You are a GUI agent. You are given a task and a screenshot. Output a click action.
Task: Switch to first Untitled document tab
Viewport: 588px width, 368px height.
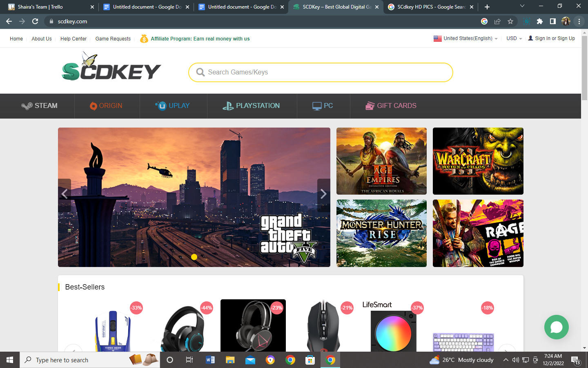point(146,7)
